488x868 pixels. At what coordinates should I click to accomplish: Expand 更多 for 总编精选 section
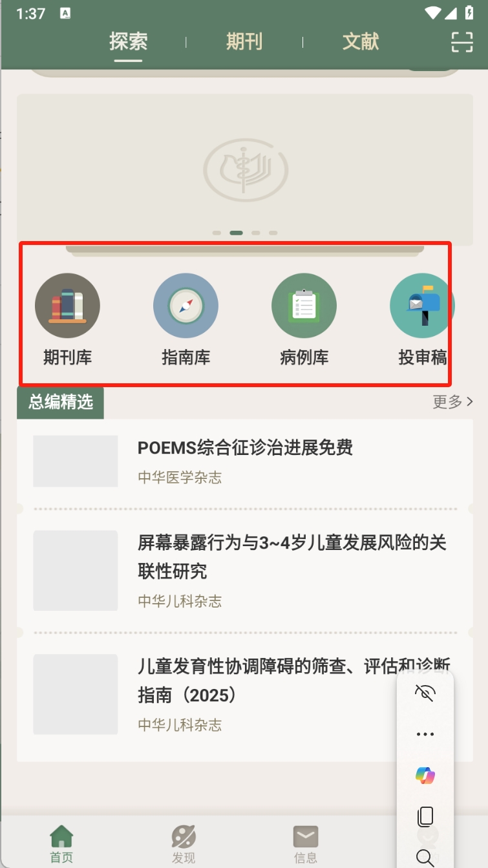point(453,402)
